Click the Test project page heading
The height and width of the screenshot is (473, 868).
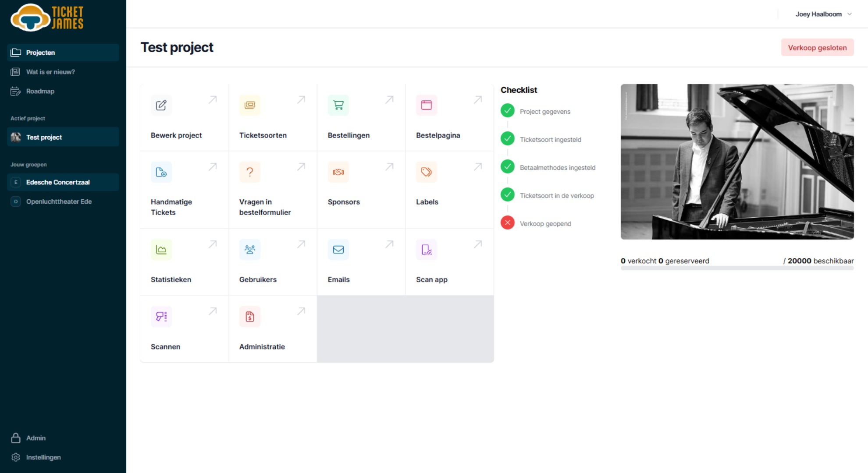[x=177, y=47]
